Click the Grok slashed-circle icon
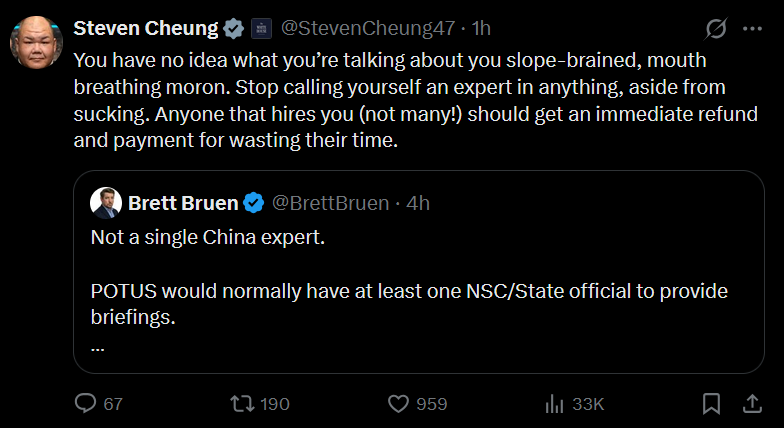Screen dimensions: 784x428 tap(716, 29)
